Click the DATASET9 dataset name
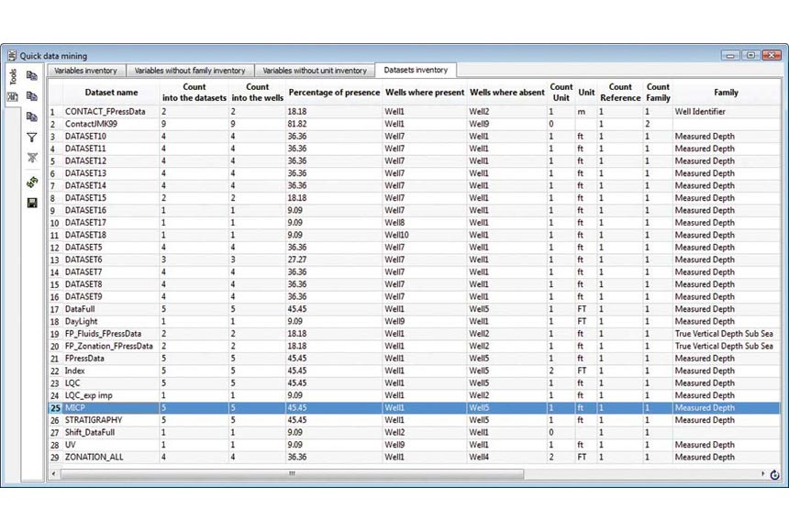The height and width of the screenshot is (532, 789). point(83,296)
